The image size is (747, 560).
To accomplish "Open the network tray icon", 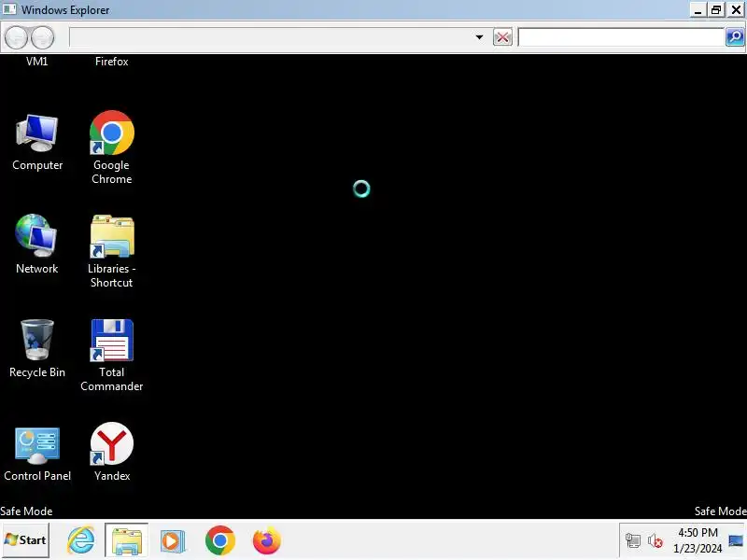I will 633,541.
